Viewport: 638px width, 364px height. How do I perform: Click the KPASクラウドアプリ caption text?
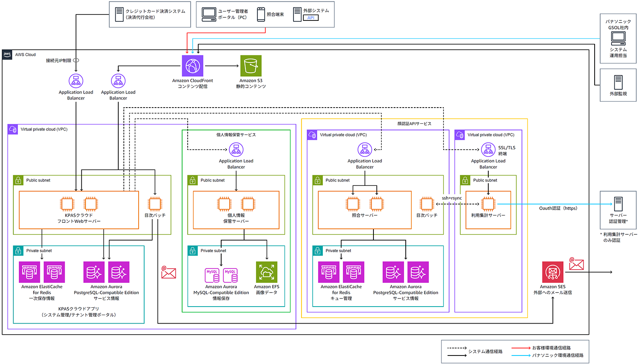[x=79, y=312]
